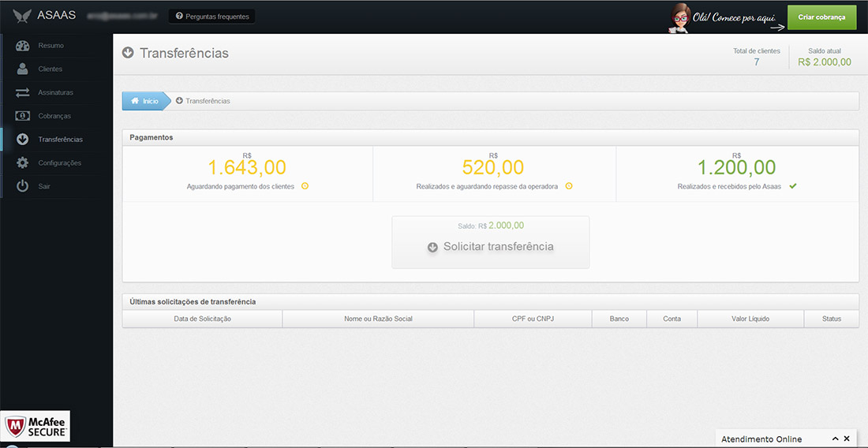This screenshot has width=868, height=448.
Task: Click Saldo atual R$ 2.000,00 value
Action: 825,62
